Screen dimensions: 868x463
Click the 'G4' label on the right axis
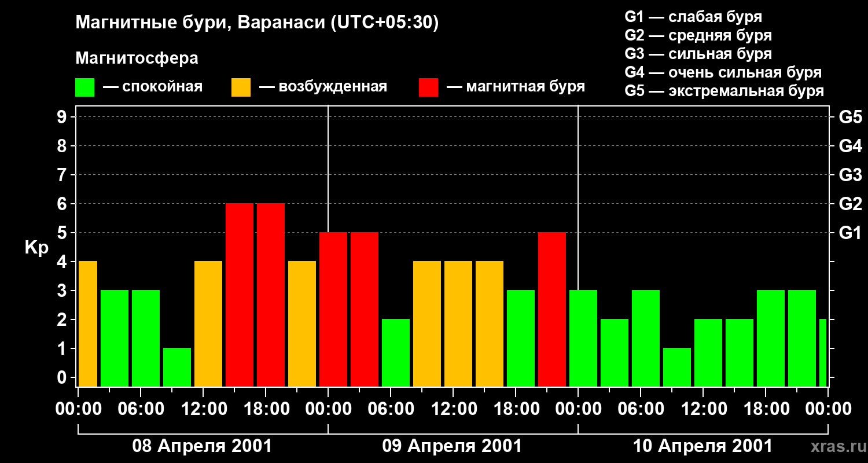(850, 146)
